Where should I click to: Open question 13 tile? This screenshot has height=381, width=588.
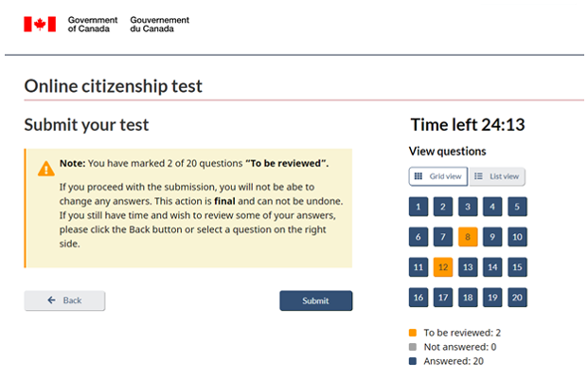click(x=467, y=267)
